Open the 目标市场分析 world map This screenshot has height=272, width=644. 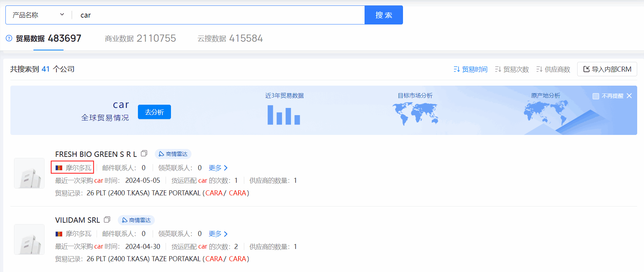click(415, 113)
